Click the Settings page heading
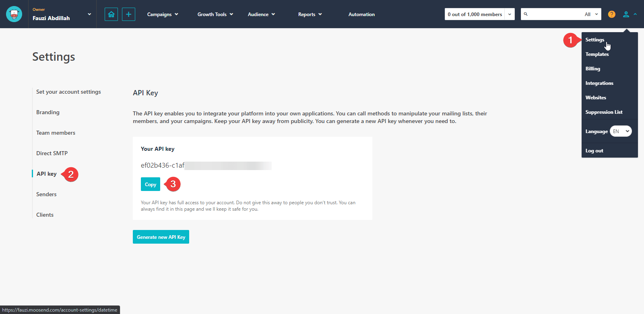Screen dimensions: 644x314 [54, 57]
